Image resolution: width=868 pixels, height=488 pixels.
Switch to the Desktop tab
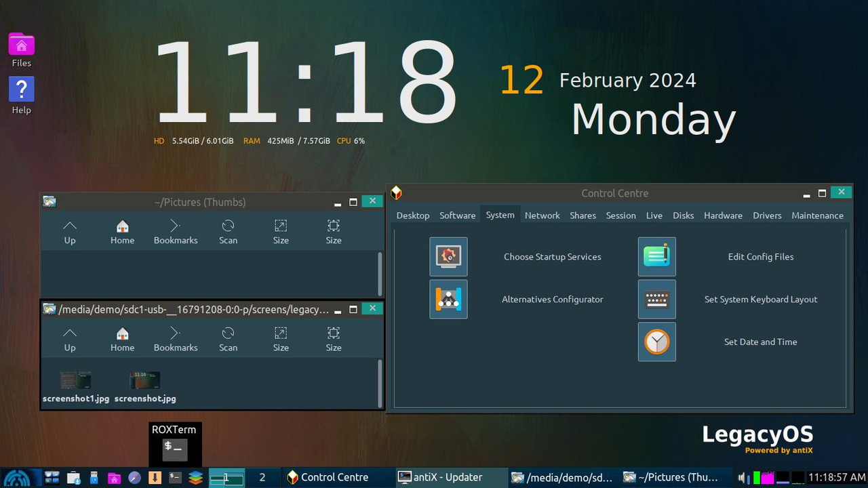tap(413, 216)
